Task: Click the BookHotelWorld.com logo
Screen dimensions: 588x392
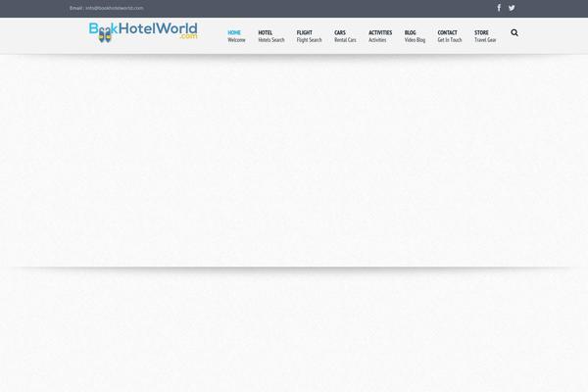Action: 143,32
